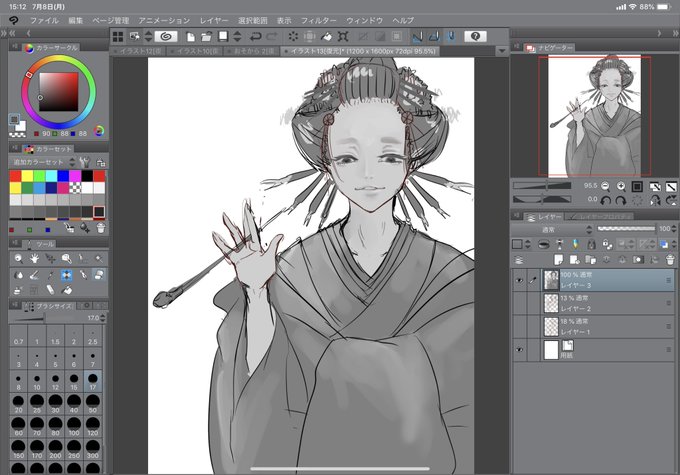The width and height of the screenshot is (680, 475).
Task: Show レイヤー 2 via its visibility box
Action: click(x=520, y=303)
